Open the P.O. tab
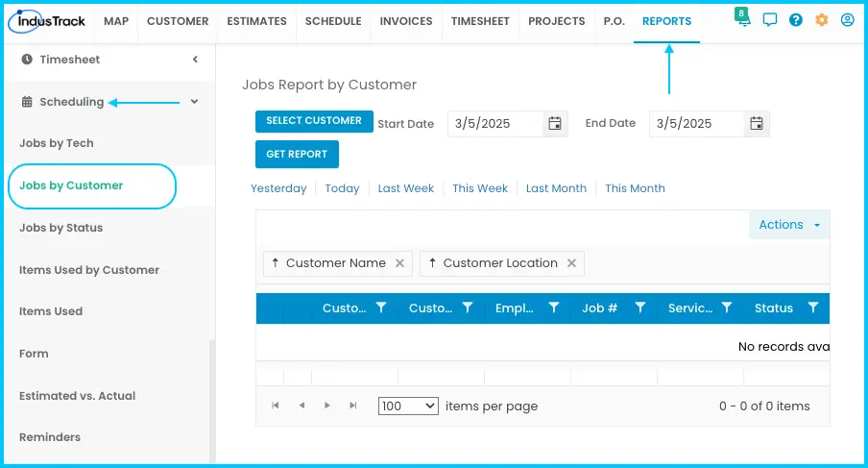This screenshot has width=868, height=468. (x=614, y=21)
